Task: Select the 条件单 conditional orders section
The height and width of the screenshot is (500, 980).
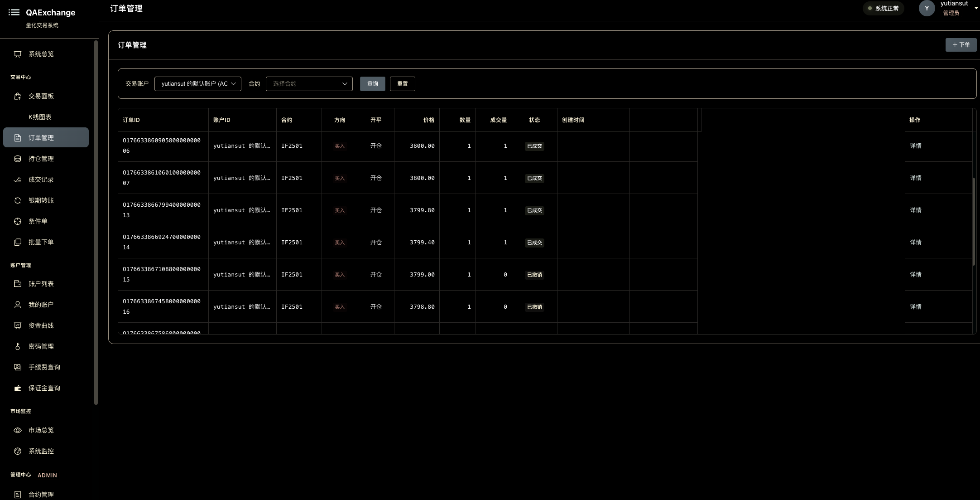Action: point(38,221)
